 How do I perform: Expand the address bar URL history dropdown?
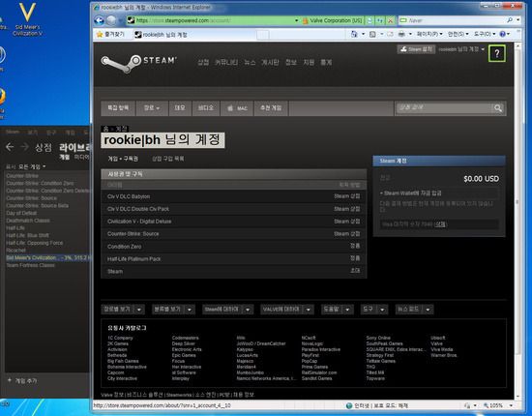click(296, 20)
